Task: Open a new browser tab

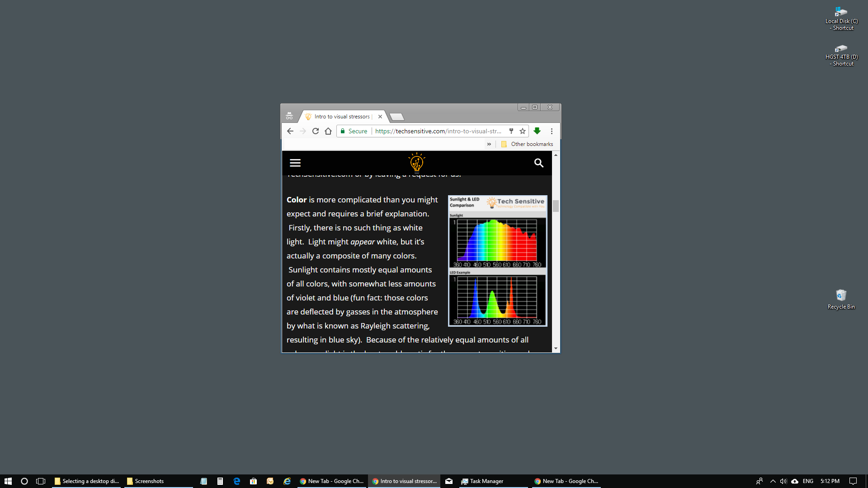Action: click(396, 117)
